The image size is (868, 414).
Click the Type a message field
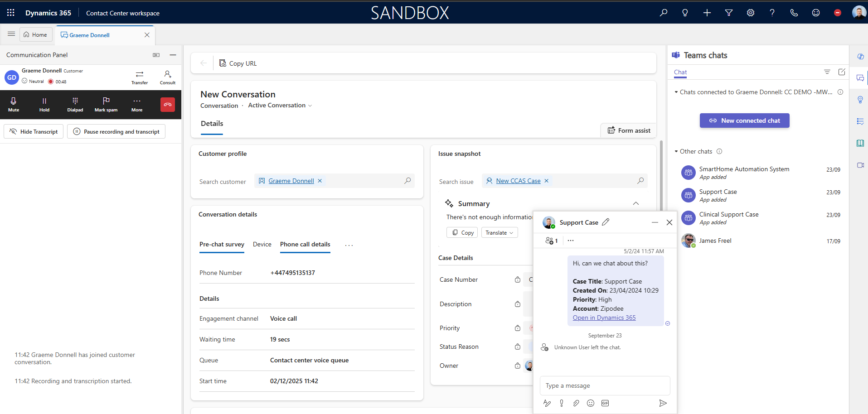605,385
